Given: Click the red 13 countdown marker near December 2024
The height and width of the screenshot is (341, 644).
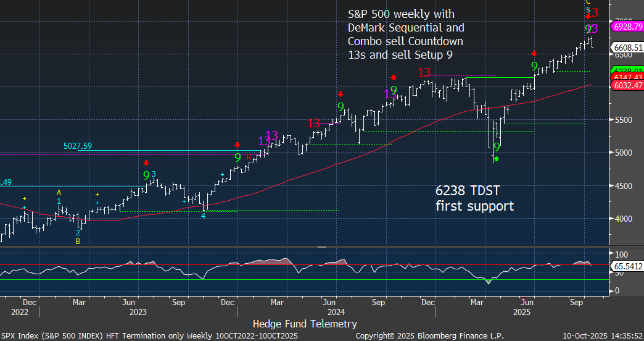Looking at the screenshot, I should (x=424, y=73).
